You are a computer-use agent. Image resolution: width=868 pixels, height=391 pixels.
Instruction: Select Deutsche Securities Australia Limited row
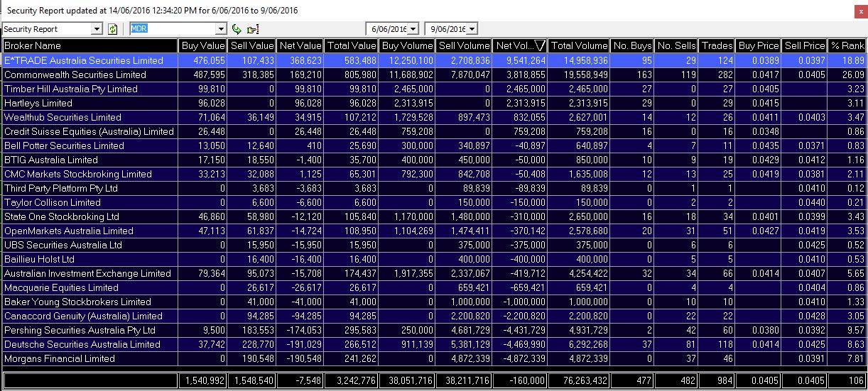click(434, 344)
